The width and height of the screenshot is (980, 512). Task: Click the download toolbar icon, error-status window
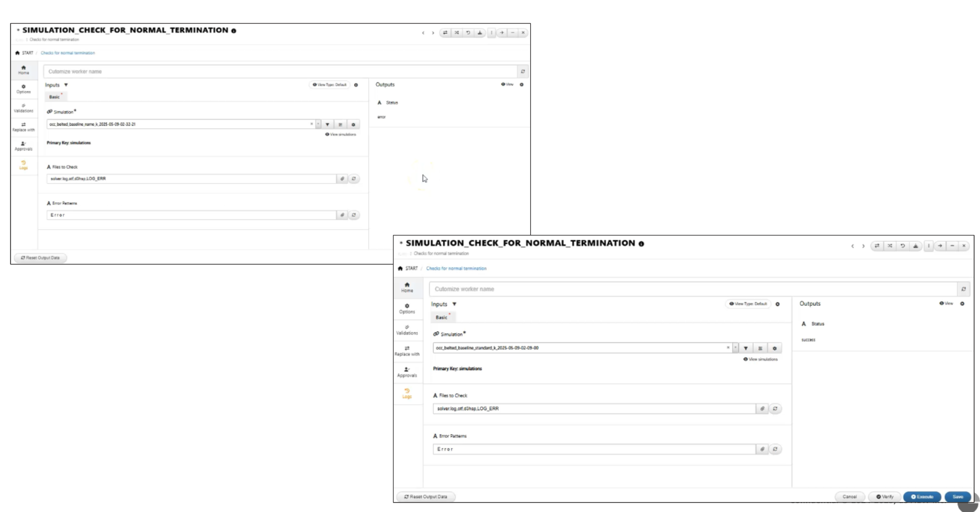point(479,33)
